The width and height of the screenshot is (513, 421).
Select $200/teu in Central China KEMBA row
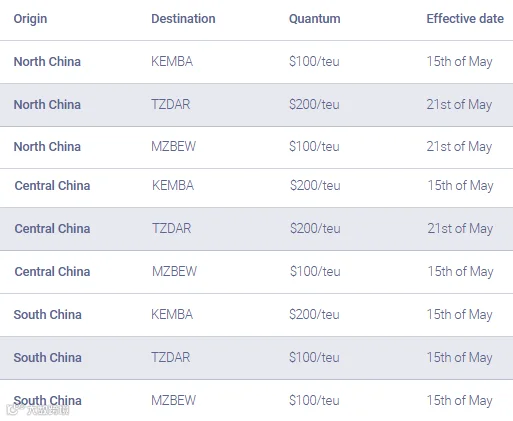pyautogui.click(x=315, y=185)
